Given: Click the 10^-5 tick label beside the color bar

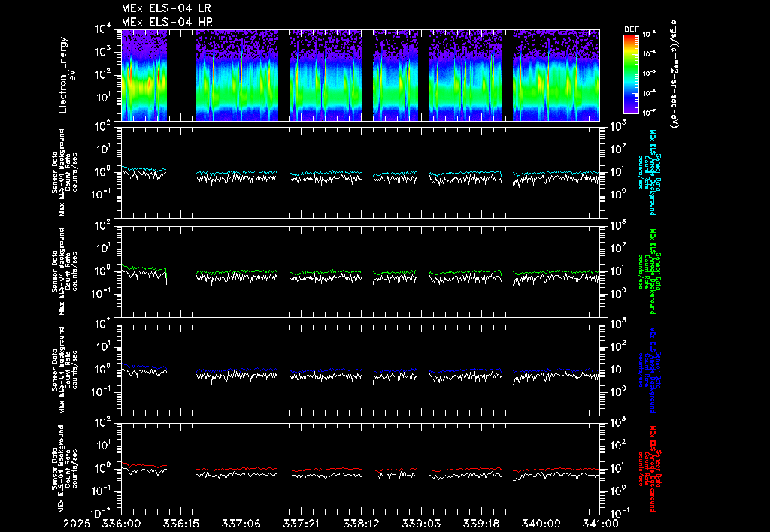Looking at the screenshot, I should coord(650,74).
